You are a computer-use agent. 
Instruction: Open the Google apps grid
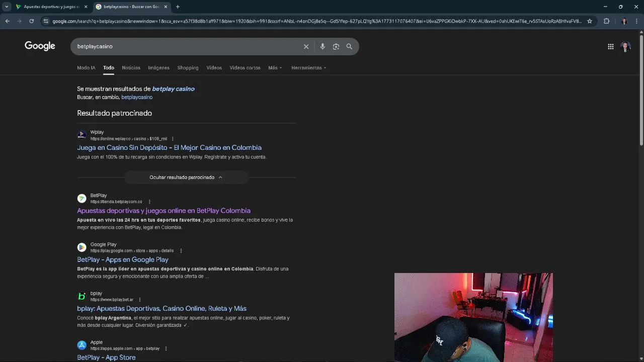[610, 47]
